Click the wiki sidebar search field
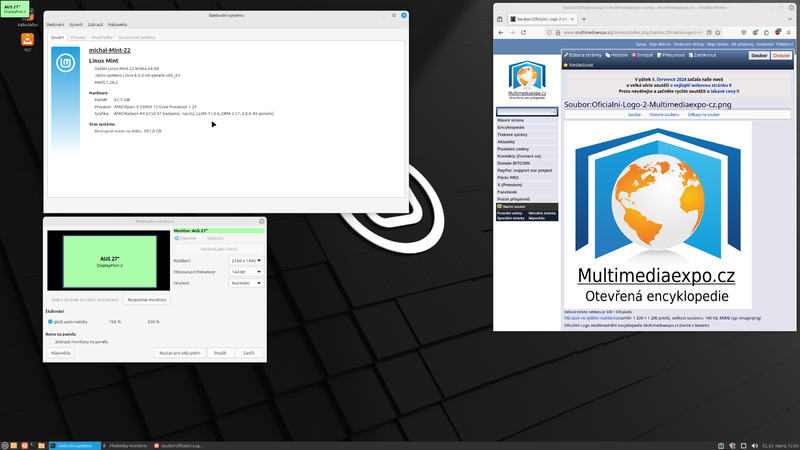Screen dimensions: 800x450 [526, 112]
